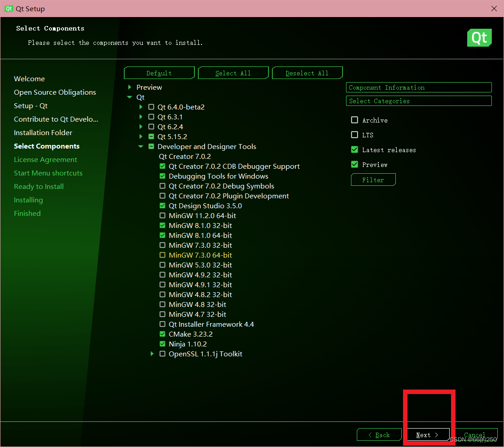The height and width of the screenshot is (447, 504).
Task: Expand the Qt 6.4.0-beta2 node
Action: 141,107
